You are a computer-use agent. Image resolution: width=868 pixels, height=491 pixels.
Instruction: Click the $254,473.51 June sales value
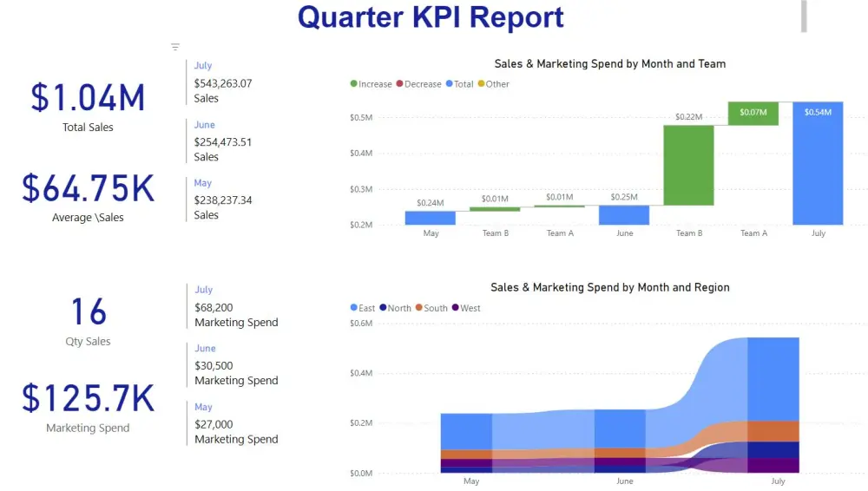tap(223, 142)
